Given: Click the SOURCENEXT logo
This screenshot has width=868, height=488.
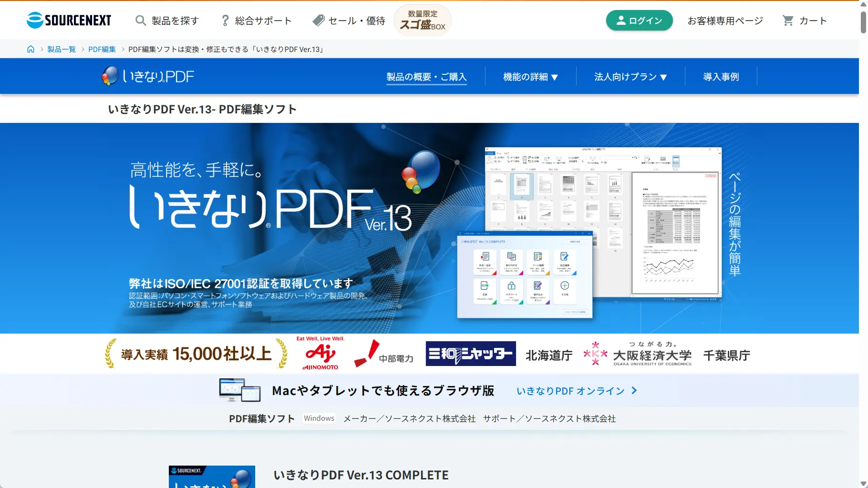Looking at the screenshot, I should coord(69,20).
